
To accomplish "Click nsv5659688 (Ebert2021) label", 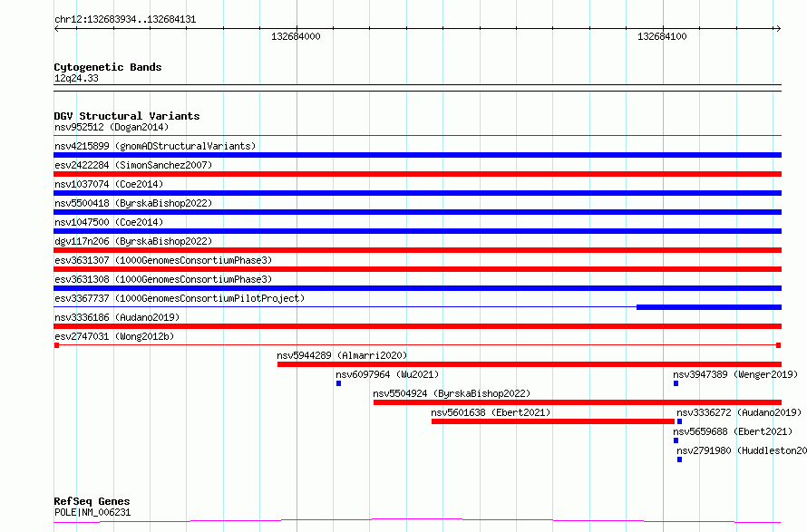I will (x=733, y=431).
